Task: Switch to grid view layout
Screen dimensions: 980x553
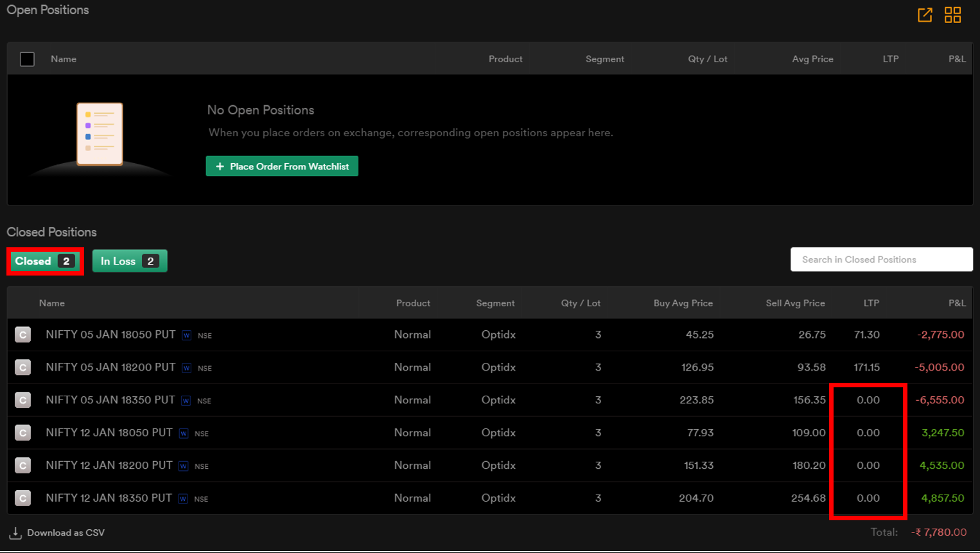Action: [x=953, y=15]
